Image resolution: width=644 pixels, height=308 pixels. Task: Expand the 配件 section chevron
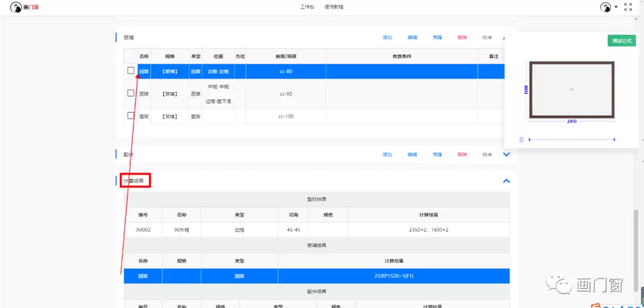click(506, 154)
